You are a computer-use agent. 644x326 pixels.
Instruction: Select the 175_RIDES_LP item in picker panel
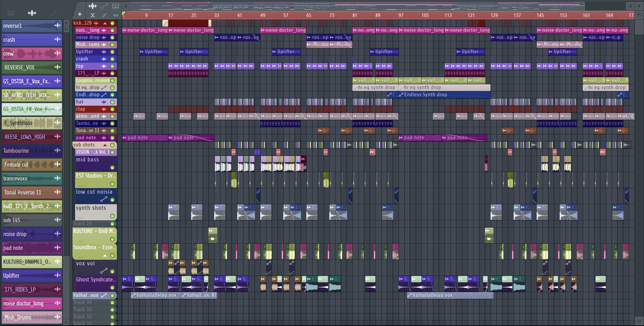point(32,289)
